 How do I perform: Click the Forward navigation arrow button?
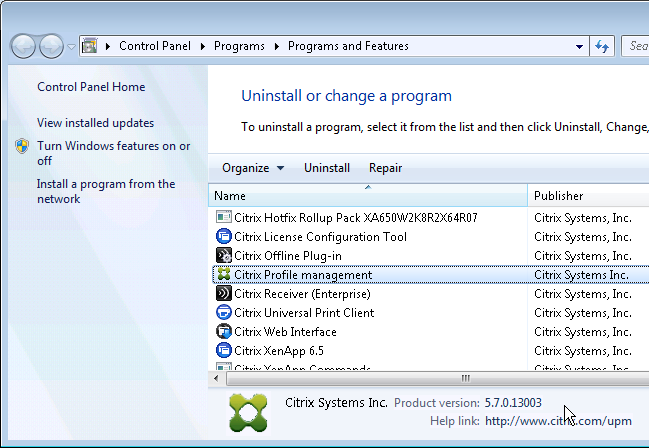pyautogui.click(x=51, y=46)
